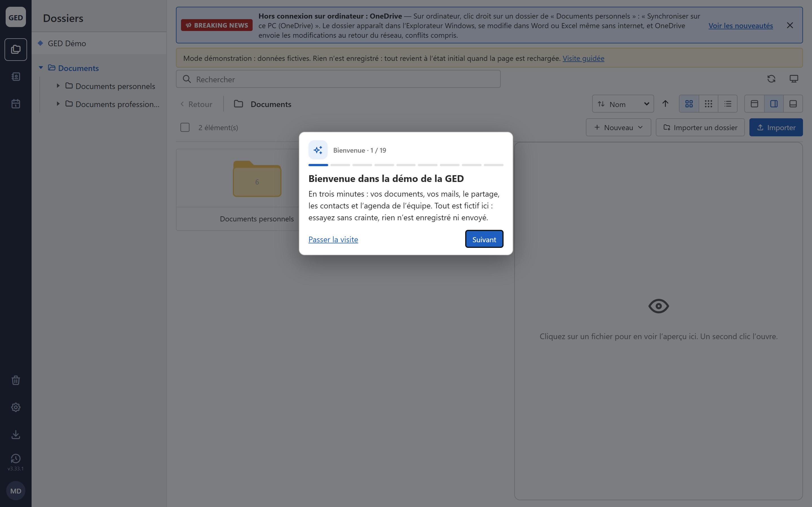Image resolution: width=812 pixels, height=507 pixels.
Task: Open the calendar icon in the left rail
Action: pos(16,104)
